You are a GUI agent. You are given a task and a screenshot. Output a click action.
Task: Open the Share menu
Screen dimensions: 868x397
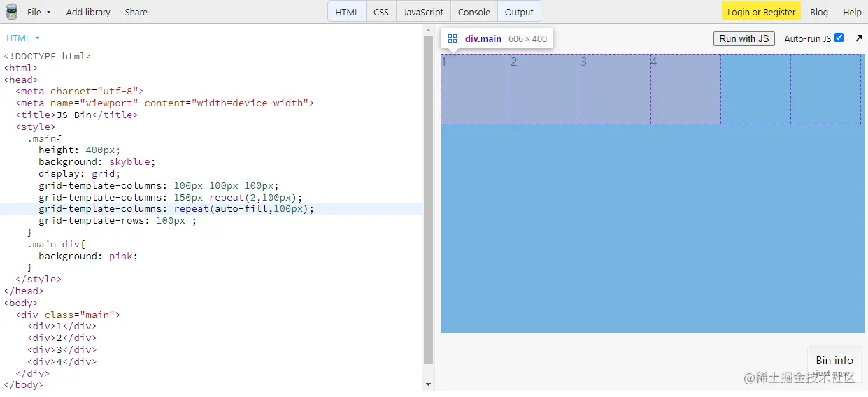[x=136, y=12]
